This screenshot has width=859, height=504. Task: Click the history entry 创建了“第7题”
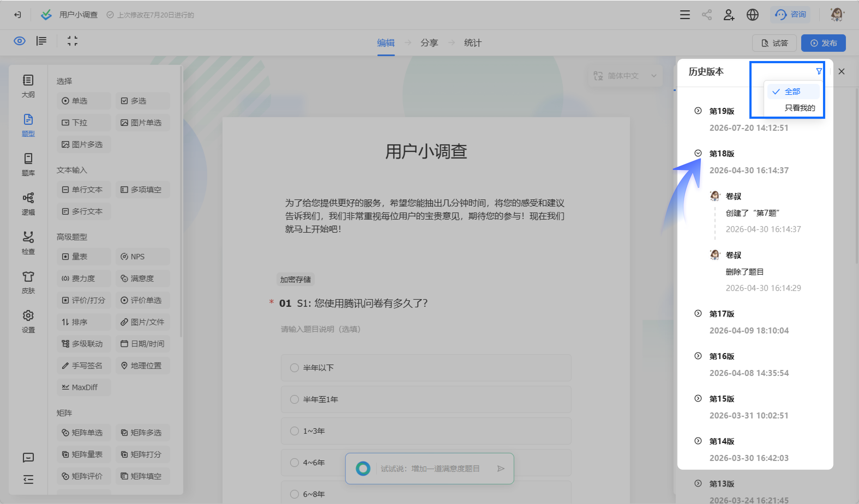752,213
